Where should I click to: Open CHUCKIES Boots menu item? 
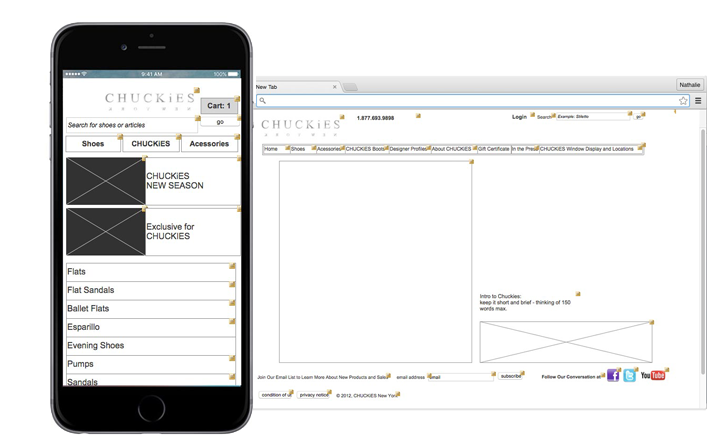point(367,149)
